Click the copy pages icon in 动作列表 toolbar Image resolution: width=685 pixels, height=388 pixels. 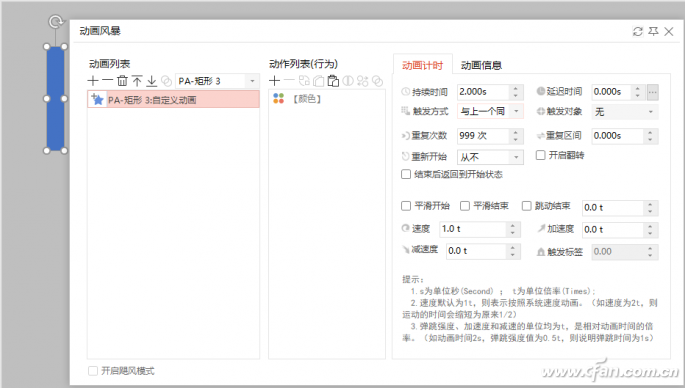coord(319,81)
